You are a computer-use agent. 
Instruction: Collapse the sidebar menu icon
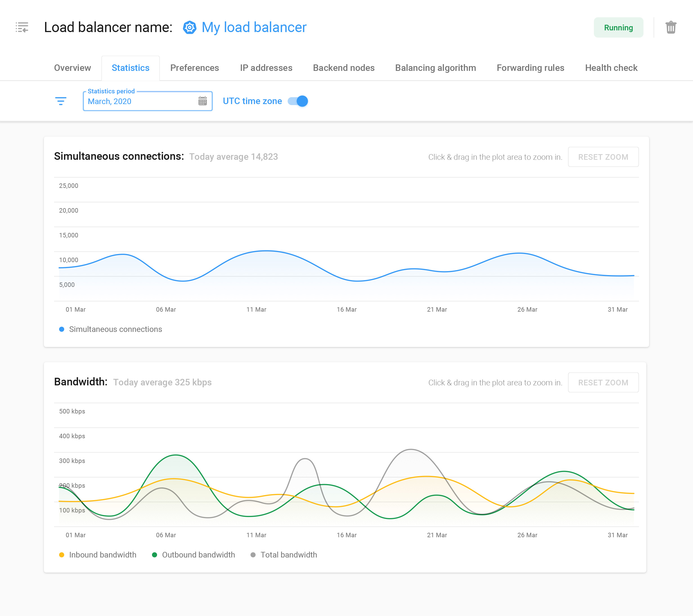click(22, 27)
